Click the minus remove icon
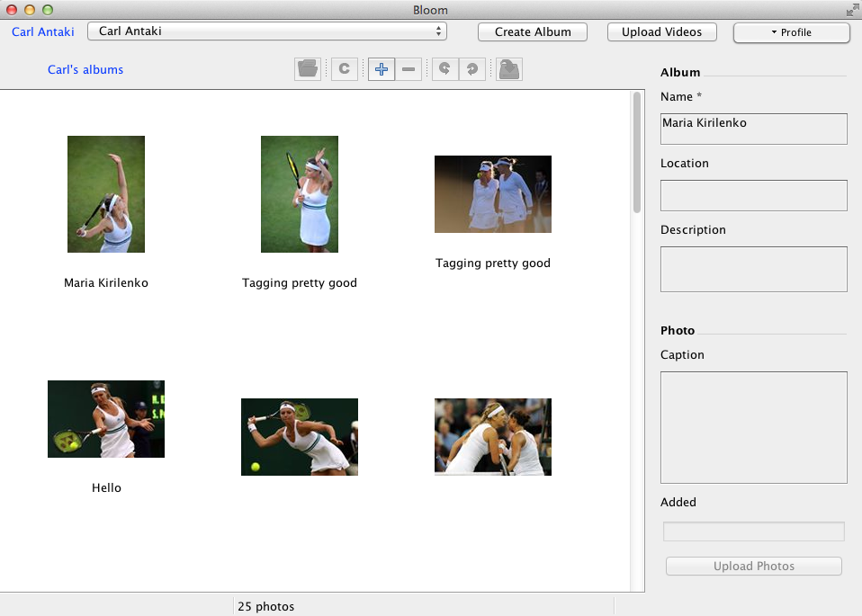 pos(409,69)
